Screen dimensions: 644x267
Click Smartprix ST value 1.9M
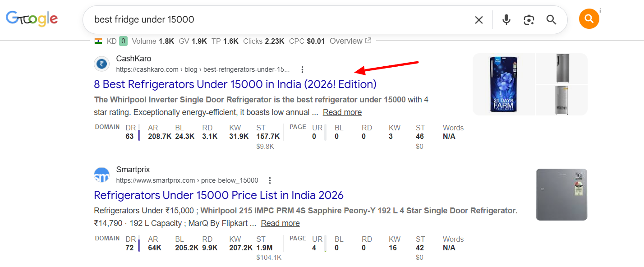point(264,248)
